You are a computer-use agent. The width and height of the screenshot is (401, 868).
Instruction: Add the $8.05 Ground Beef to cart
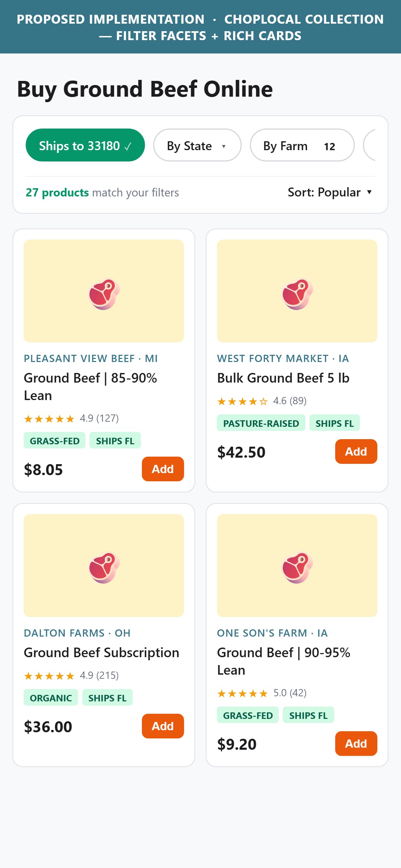click(163, 469)
